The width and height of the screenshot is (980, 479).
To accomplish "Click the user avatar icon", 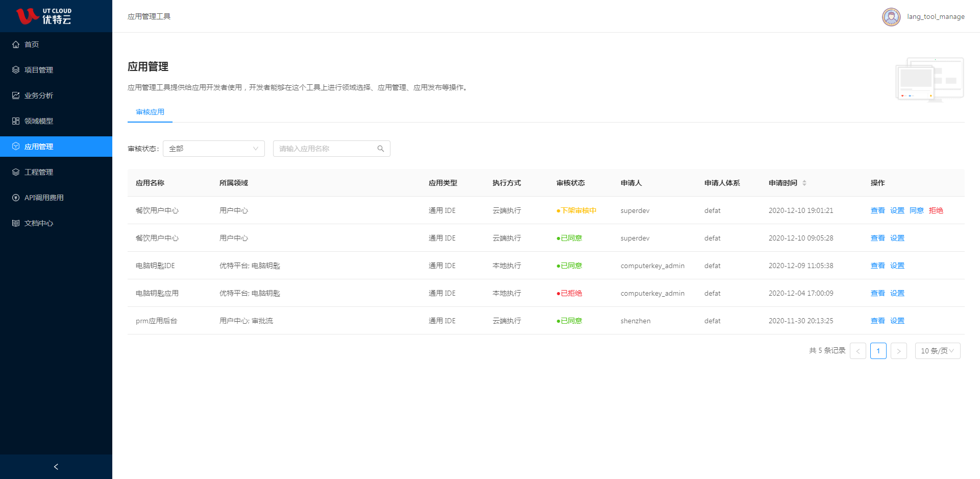I will point(891,17).
